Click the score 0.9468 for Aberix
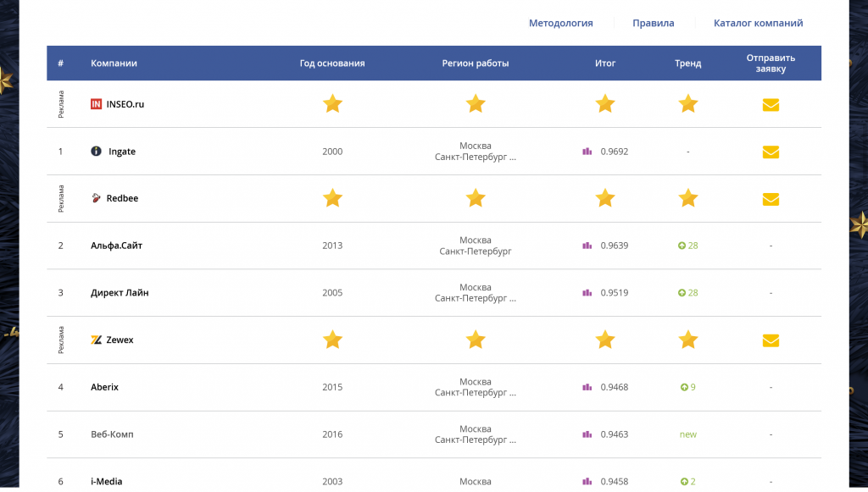 coord(615,387)
